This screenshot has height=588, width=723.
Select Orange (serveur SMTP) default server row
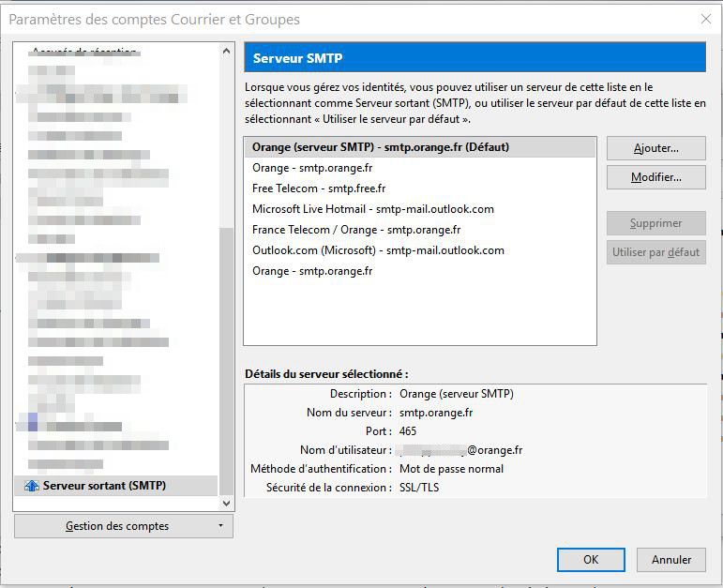(x=419, y=147)
